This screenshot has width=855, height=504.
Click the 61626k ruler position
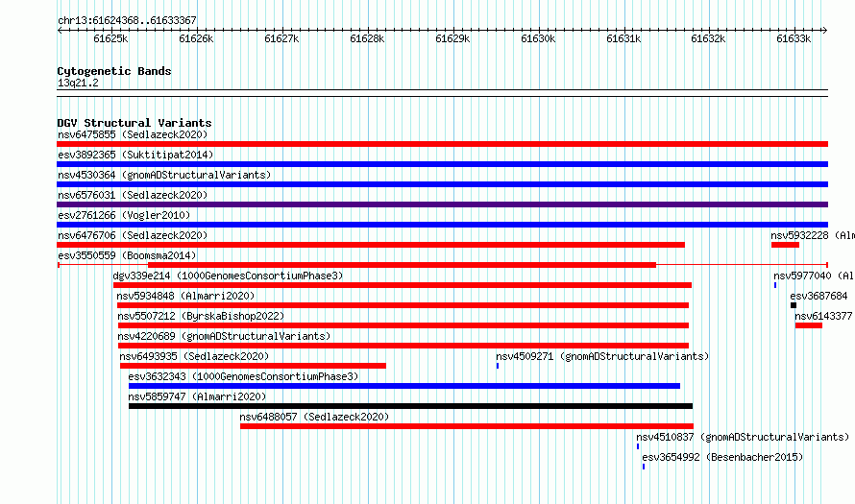coord(196,38)
